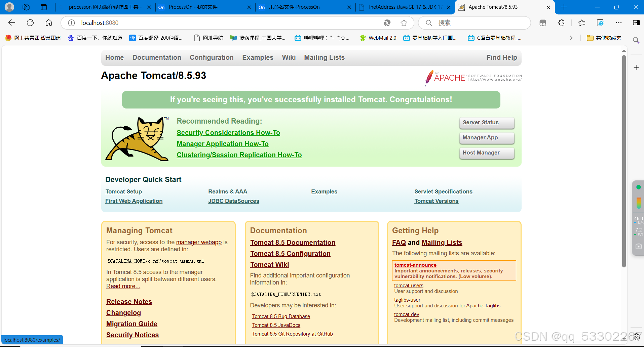Open the manager webapp link
This screenshot has height=347, width=644.
[199, 242]
